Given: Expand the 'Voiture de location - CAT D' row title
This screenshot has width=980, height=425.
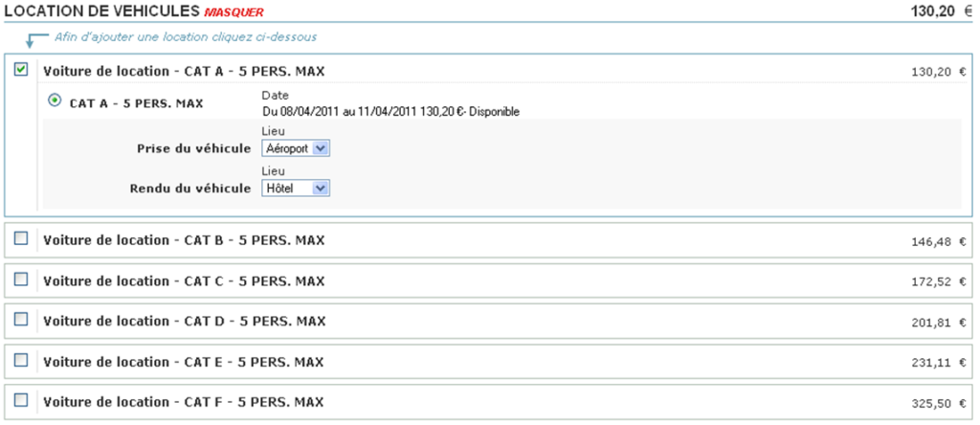Looking at the screenshot, I should click(184, 322).
